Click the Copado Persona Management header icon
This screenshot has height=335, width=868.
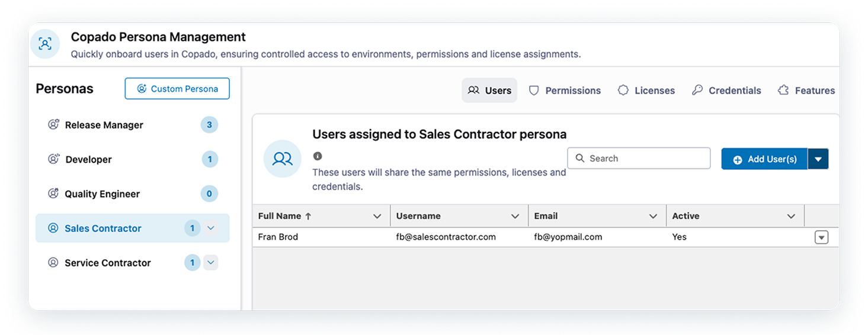pyautogui.click(x=45, y=44)
